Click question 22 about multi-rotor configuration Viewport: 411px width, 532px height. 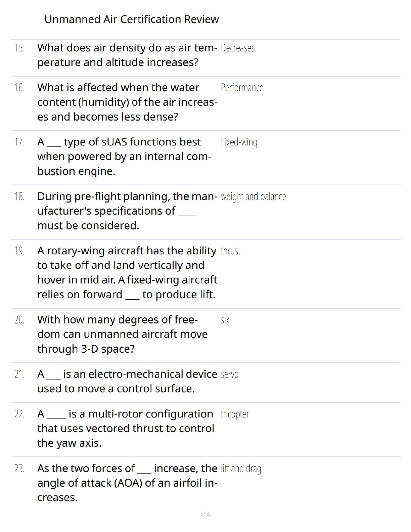coord(126,429)
